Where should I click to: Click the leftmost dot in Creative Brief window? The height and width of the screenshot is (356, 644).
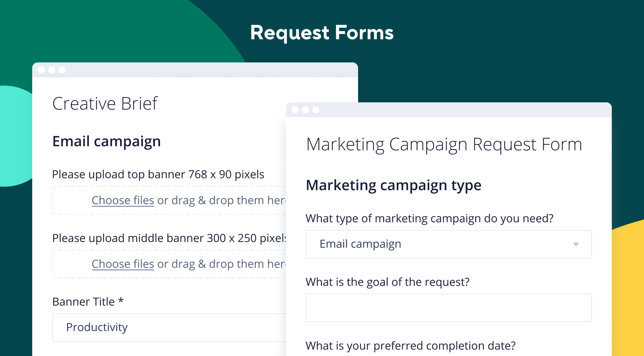tap(41, 70)
